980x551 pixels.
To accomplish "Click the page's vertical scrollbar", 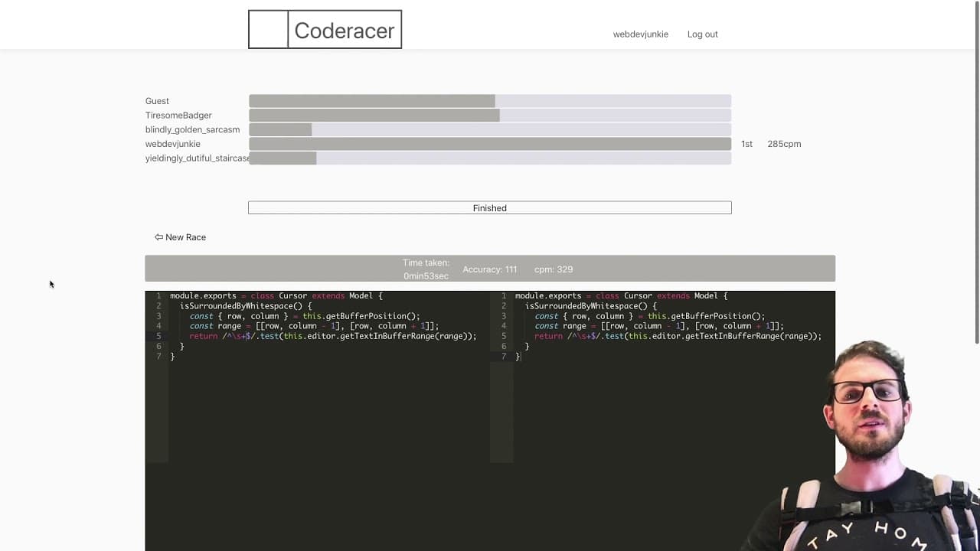I will tap(976, 172).
